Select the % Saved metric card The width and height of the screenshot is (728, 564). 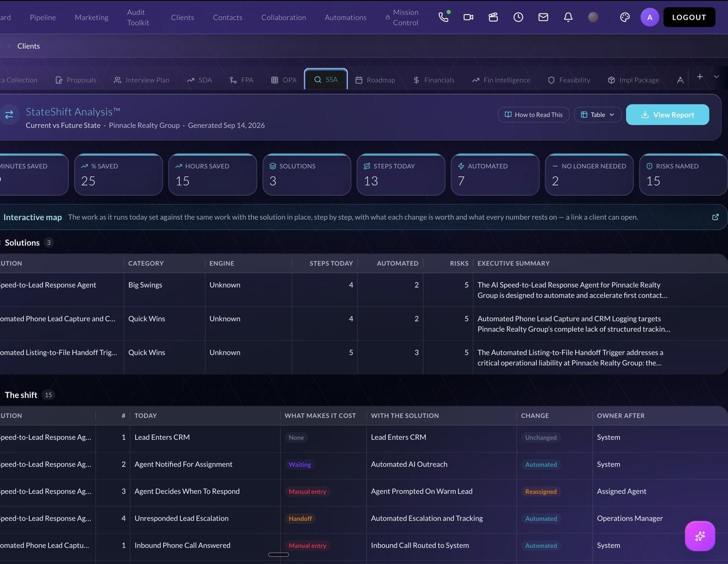point(118,175)
